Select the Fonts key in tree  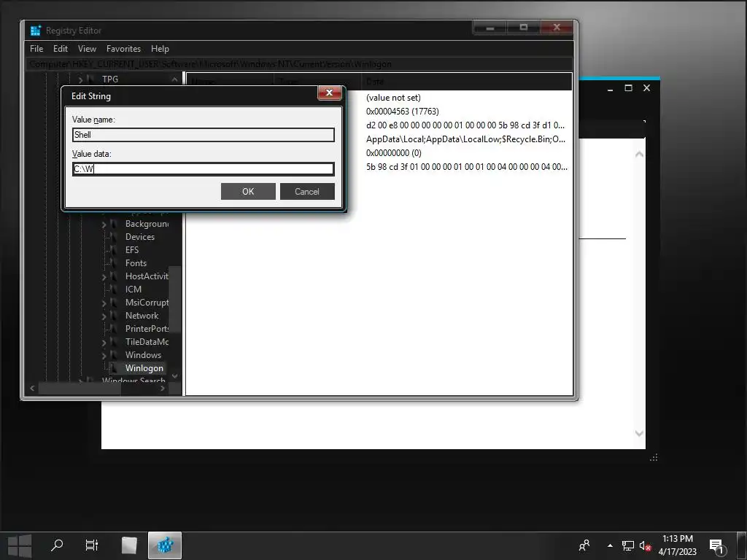[x=136, y=263]
